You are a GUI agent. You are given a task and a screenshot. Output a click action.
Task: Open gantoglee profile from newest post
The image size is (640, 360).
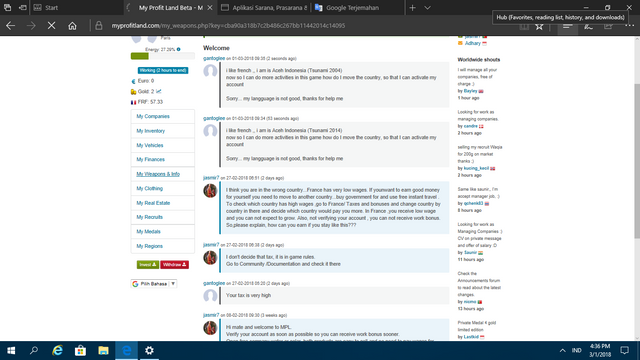click(214, 58)
